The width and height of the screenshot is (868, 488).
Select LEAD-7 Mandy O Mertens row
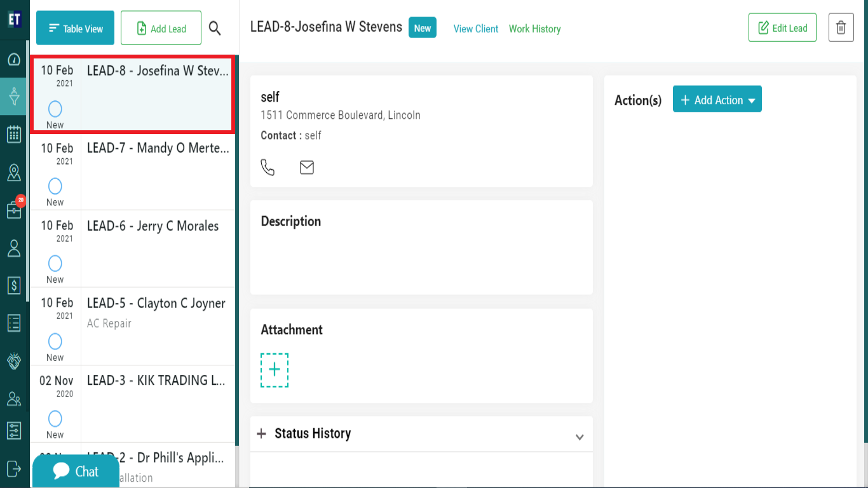point(133,172)
